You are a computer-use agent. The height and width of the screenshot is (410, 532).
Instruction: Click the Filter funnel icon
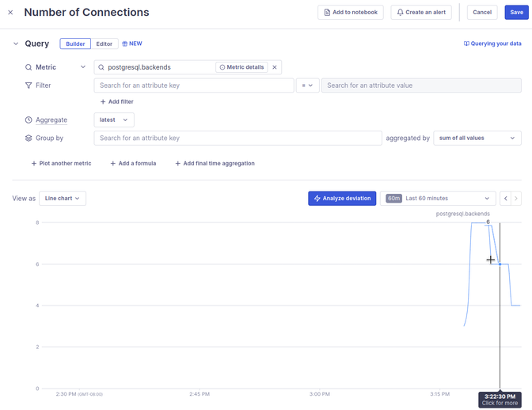pos(28,85)
